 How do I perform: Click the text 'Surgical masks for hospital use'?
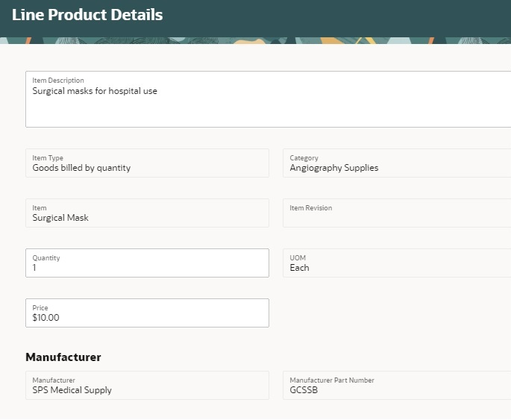(x=95, y=91)
